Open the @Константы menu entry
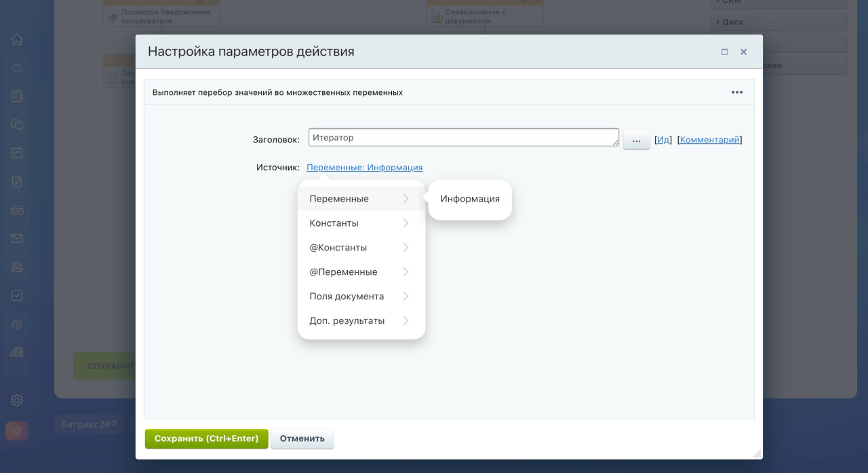Viewport: 868px width, 473px height. pos(361,248)
